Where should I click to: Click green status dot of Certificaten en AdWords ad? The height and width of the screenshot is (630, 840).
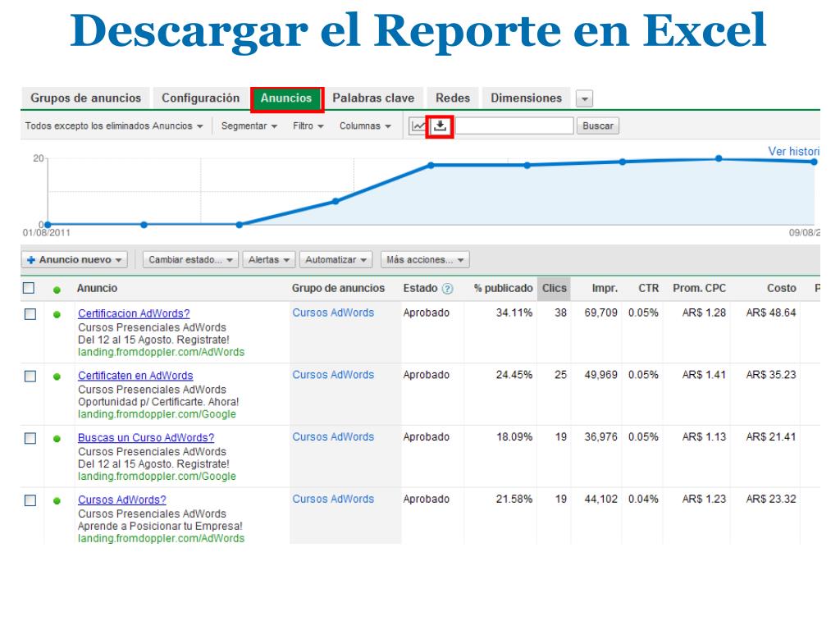(57, 377)
